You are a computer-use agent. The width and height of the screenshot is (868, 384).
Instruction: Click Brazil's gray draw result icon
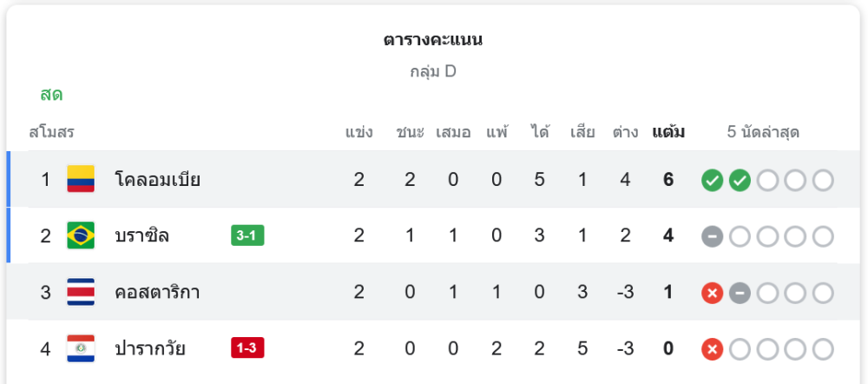tap(712, 236)
